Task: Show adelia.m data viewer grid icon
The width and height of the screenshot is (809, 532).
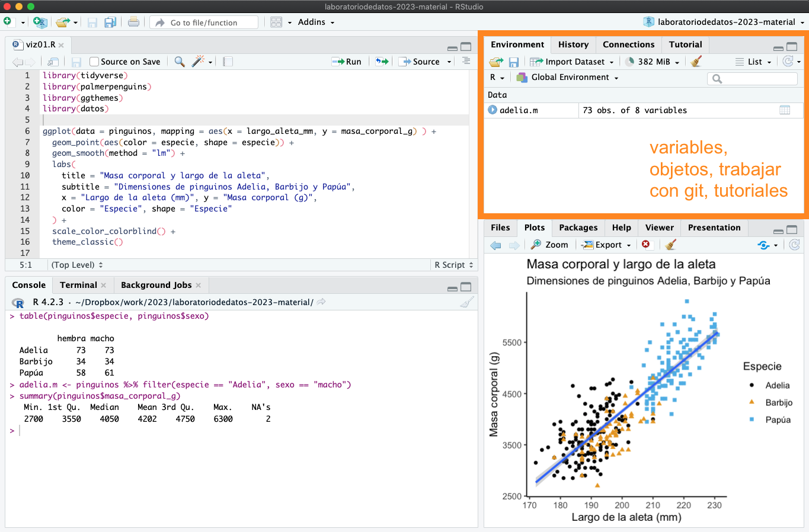Action: click(785, 110)
